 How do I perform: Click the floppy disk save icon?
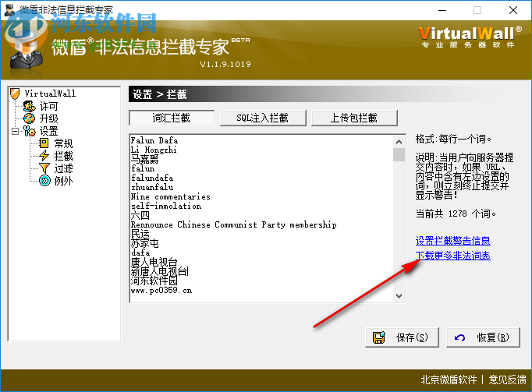[379, 337]
